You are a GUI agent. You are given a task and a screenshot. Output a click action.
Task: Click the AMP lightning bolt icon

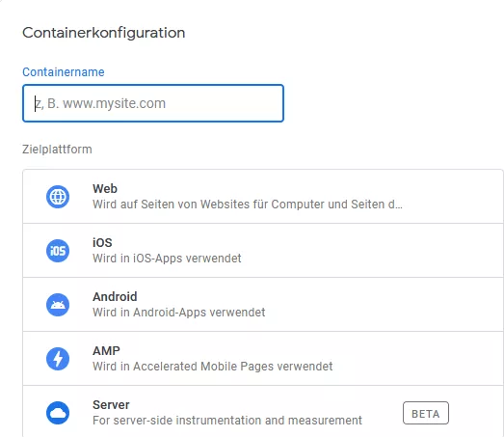(x=58, y=359)
